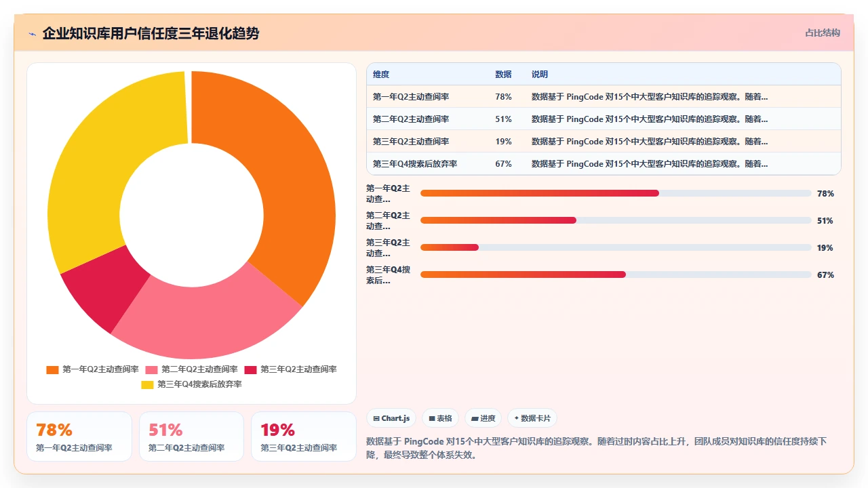
Task: Click the 维度 column header
Action: [x=381, y=75]
